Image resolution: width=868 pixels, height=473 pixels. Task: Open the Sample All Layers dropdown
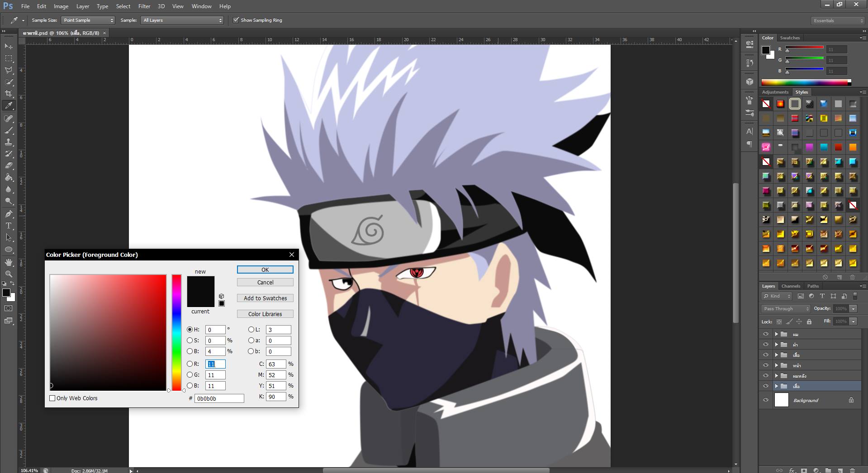pos(182,20)
